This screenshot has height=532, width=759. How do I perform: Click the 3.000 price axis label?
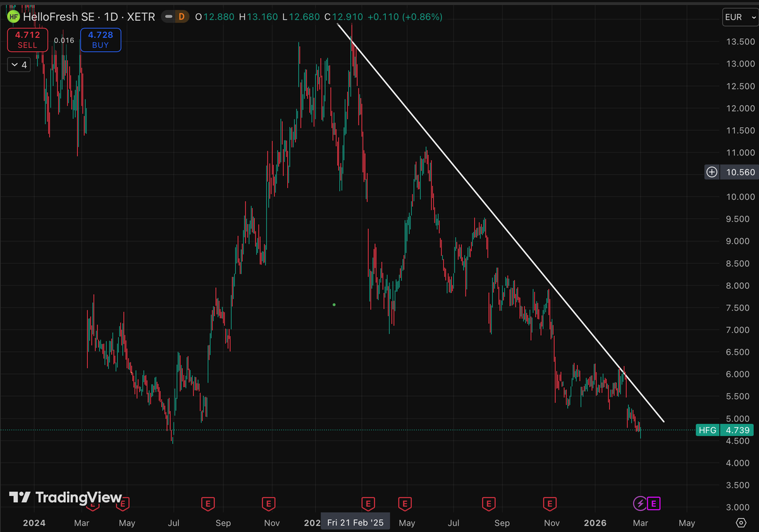point(739,507)
